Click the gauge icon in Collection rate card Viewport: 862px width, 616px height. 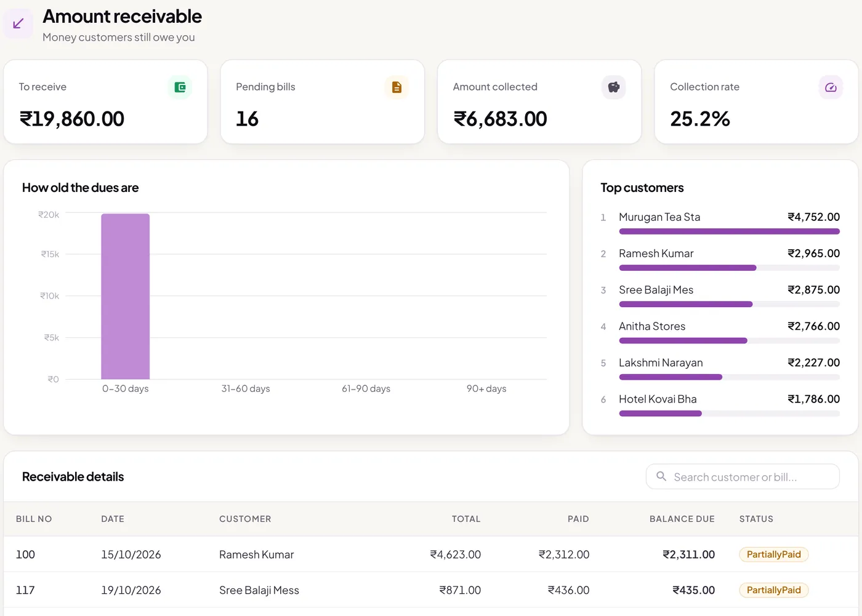point(831,87)
